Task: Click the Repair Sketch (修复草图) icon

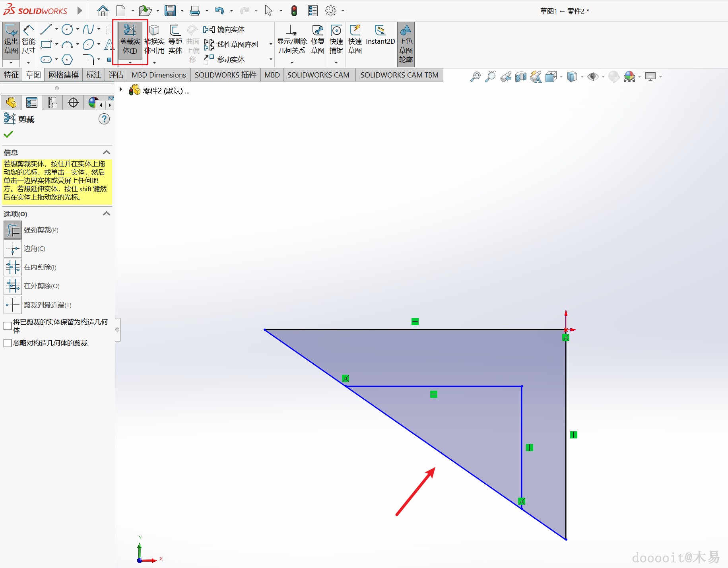Action: (x=318, y=39)
